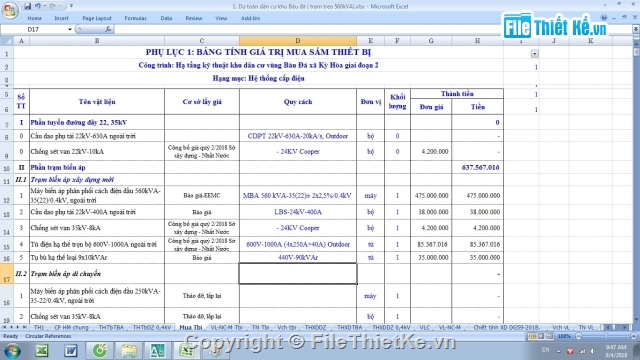Click the Circular References status text
Screen dimensions: 640x360
tap(48, 336)
